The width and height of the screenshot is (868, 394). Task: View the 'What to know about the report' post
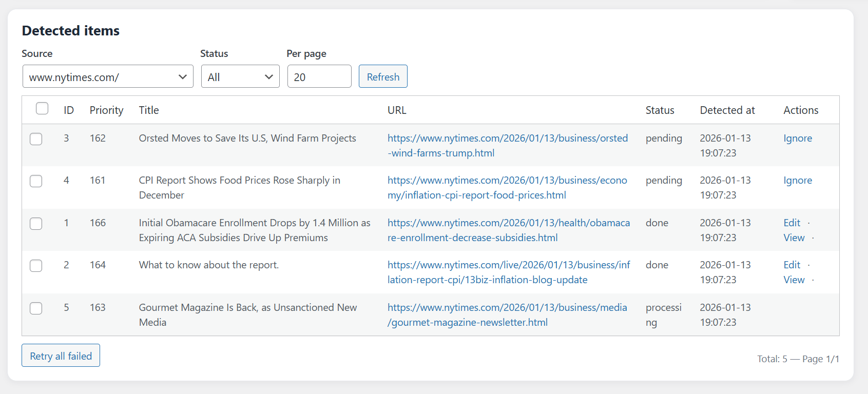(x=794, y=280)
